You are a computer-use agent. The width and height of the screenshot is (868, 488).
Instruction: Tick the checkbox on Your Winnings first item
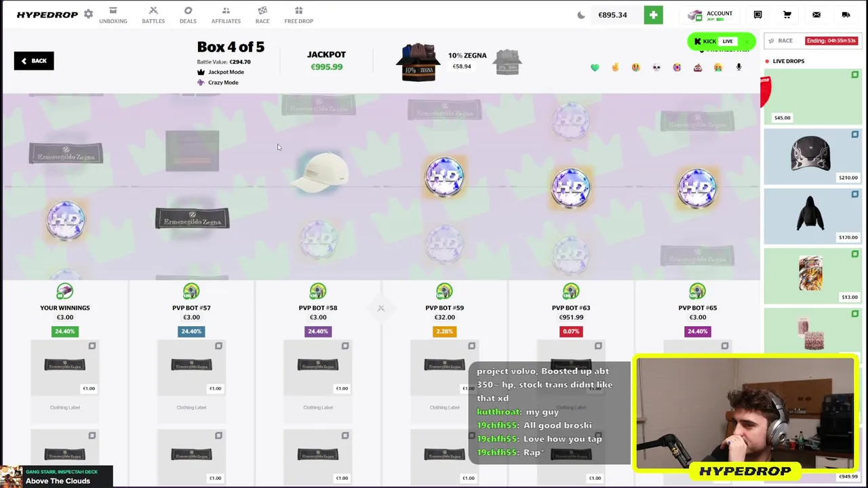(x=92, y=346)
